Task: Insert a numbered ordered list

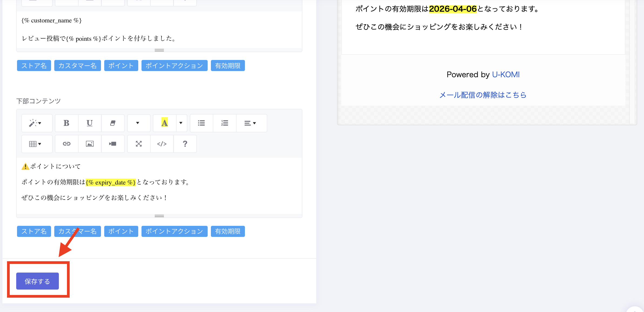Action: coord(225,123)
